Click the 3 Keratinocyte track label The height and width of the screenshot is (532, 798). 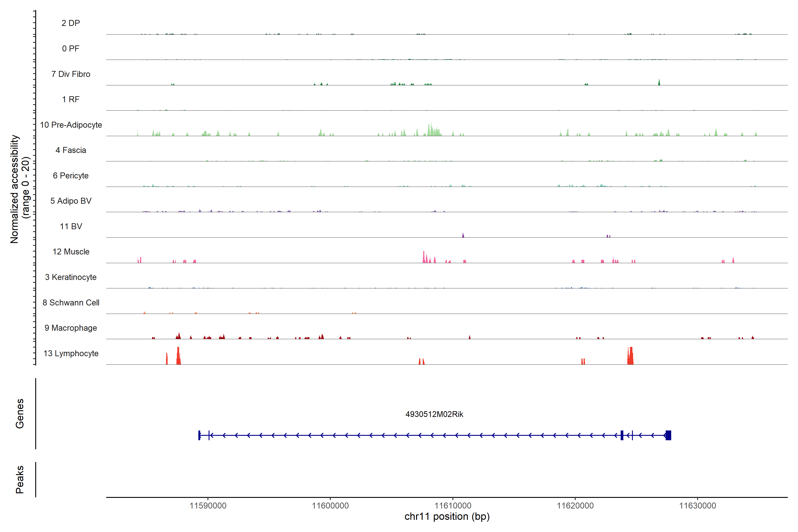coord(71,277)
